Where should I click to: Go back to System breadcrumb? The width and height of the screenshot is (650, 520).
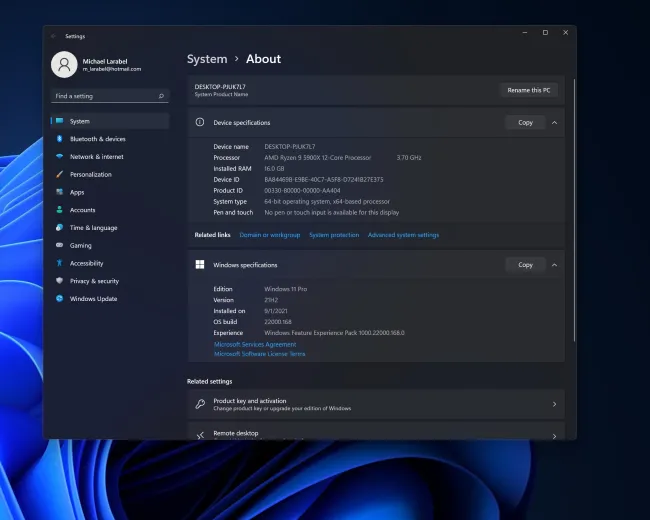click(207, 59)
